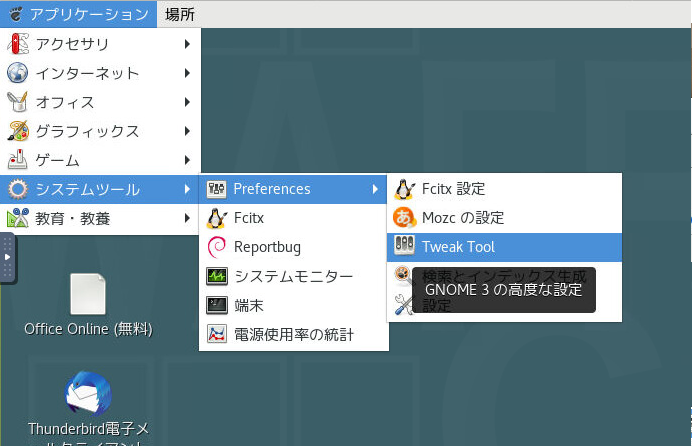Image resolution: width=692 pixels, height=446 pixels.
Task: Expand the 教育・教養 submenu arrow
Action: 187,218
